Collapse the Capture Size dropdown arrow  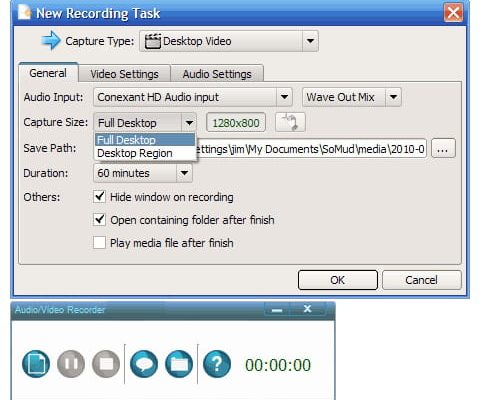pyautogui.click(x=189, y=123)
